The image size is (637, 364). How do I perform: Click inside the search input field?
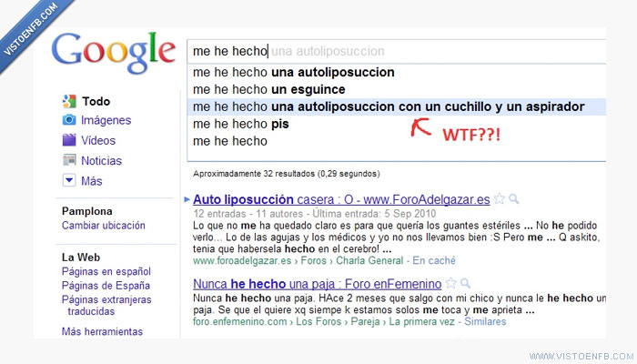(x=396, y=51)
